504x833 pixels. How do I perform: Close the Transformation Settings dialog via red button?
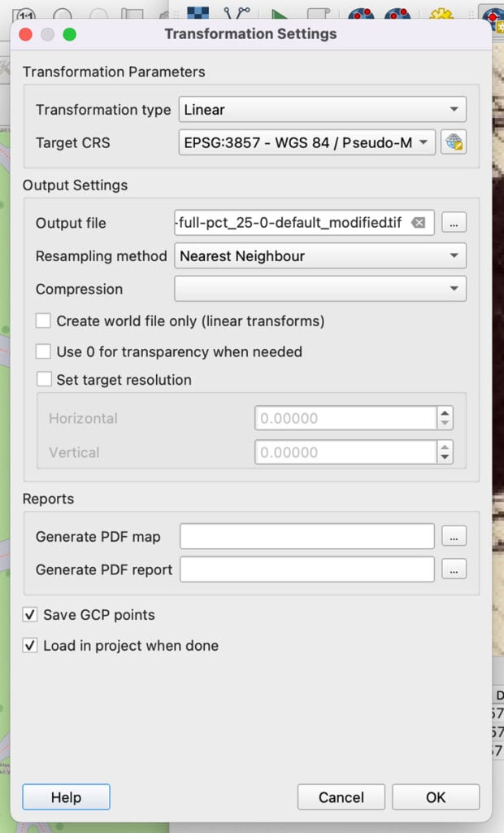(x=25, y=34)
